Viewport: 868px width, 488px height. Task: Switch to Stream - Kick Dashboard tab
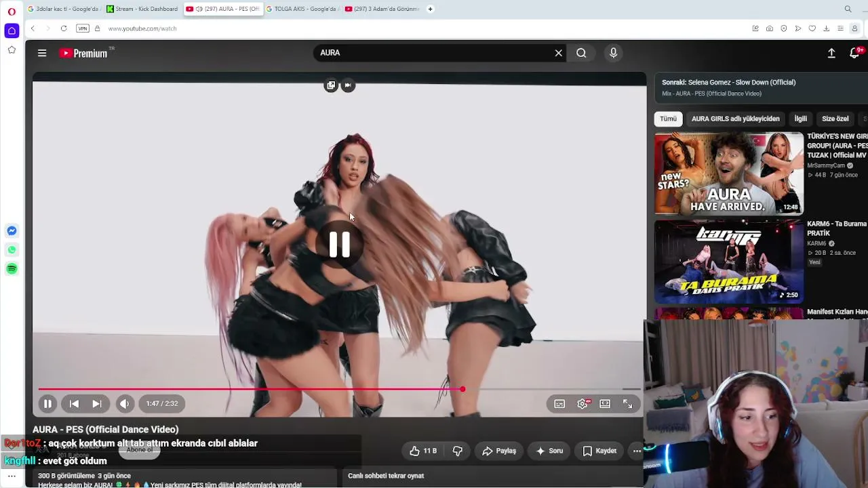tap(142, 9)
